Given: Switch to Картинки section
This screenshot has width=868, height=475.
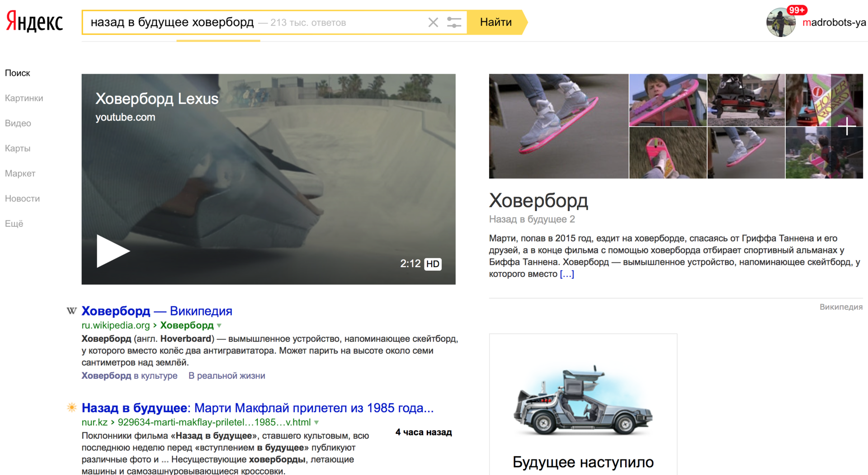Looking at the screenshot, I should tap(24, 98).
